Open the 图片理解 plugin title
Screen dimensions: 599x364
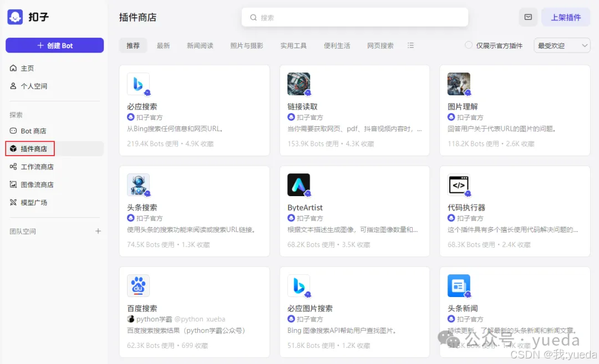463,106
